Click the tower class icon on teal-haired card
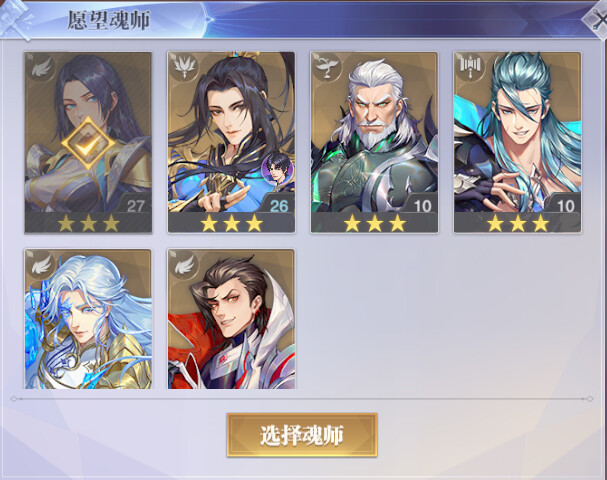This screenshot has width=607, height=480. (470, 67)
